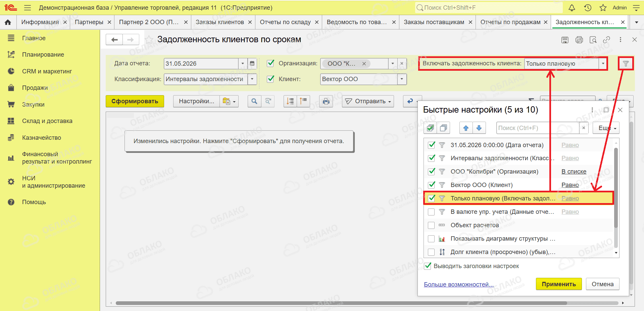
Task: Toggle the Клиент filter checkbox
Action: 270,79
